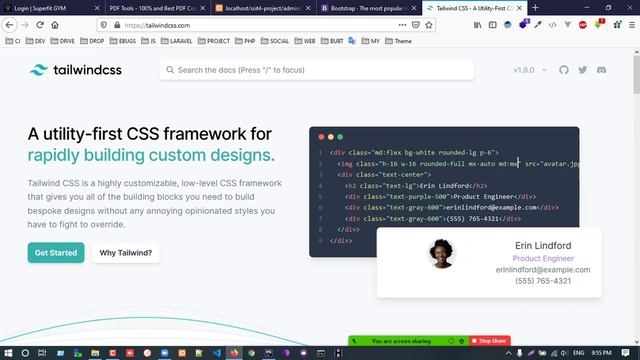Open Visual Studio Code from taskbar
Image resolution: width=640 pixels, height=360 pixels.
(217, 353)
